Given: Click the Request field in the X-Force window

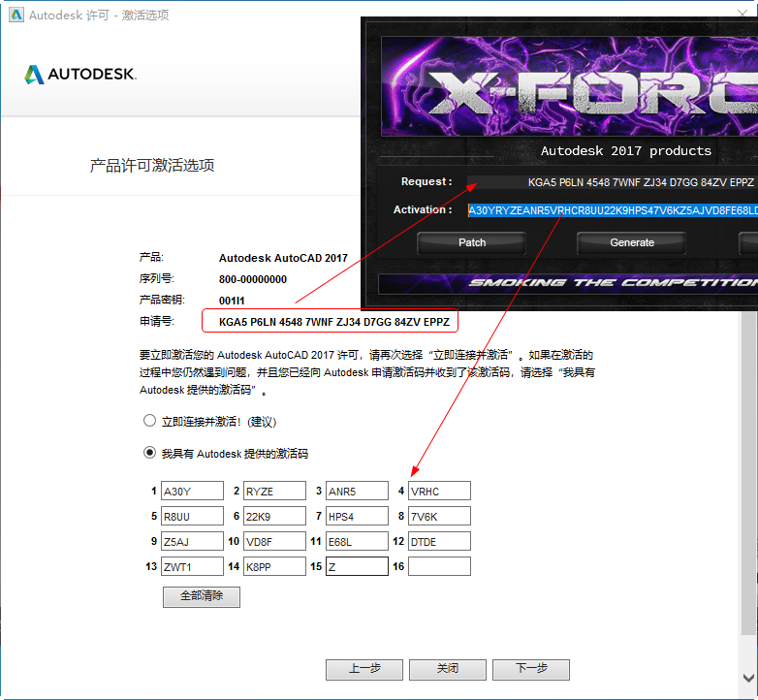Looking at the screenshot, I should (x=612, y=182).
